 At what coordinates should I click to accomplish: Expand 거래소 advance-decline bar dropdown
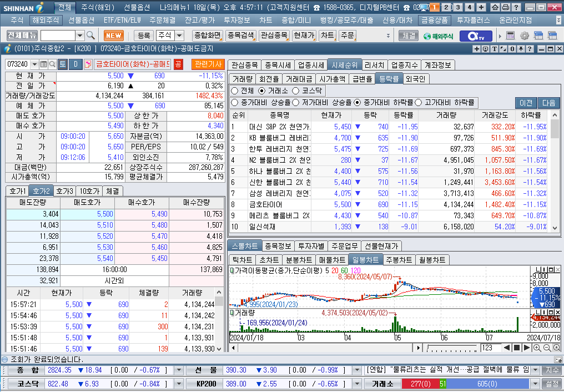pos(535,384)
